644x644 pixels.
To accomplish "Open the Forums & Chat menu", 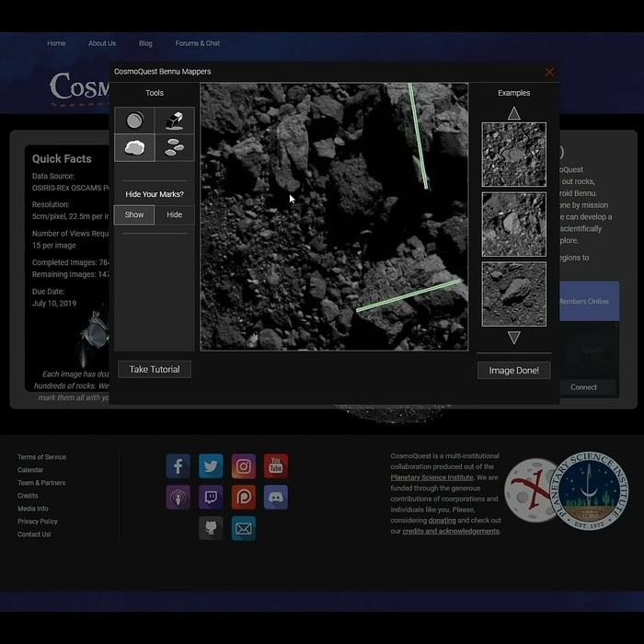I will (198, 43).
